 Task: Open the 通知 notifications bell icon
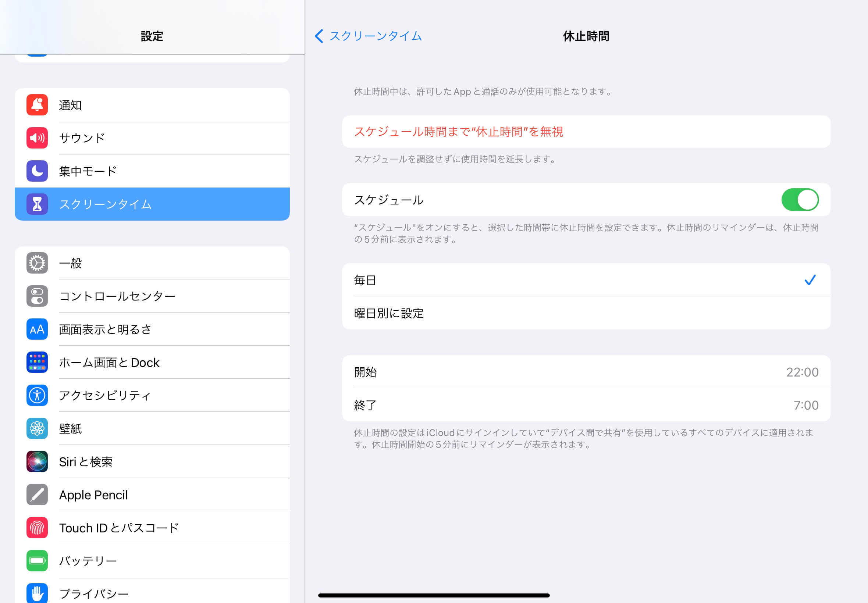[x=37, y=105]
